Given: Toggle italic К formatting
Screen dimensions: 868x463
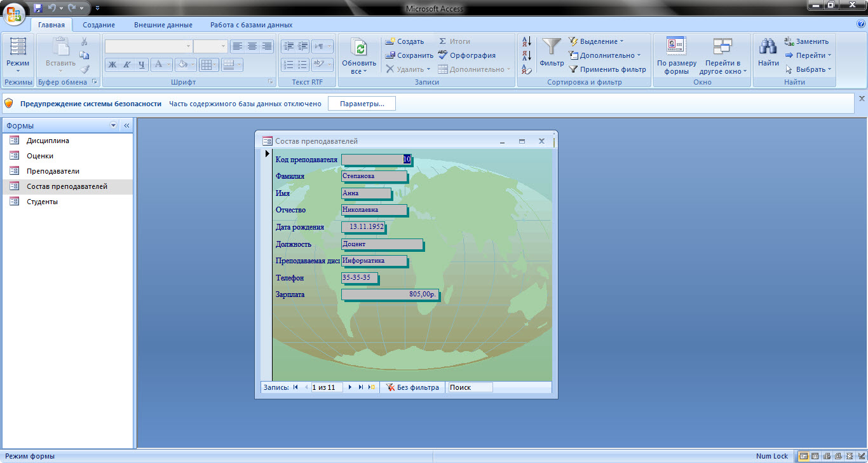Looking at the screenshot, I should 127,64.
